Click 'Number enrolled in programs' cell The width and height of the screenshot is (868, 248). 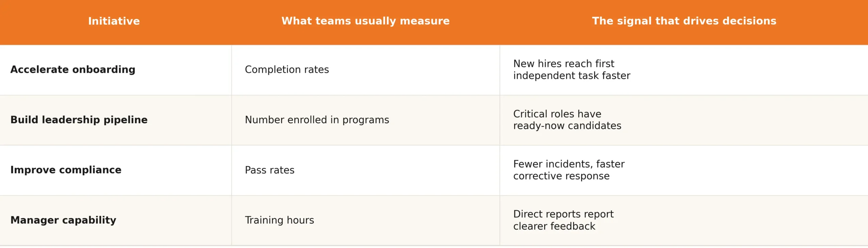coord(317,120)
